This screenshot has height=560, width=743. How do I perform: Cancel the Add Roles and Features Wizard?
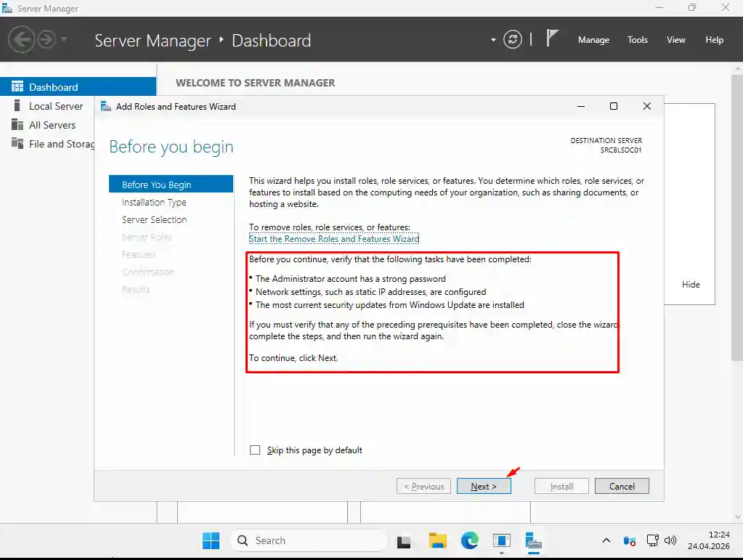tap(622, 486)
